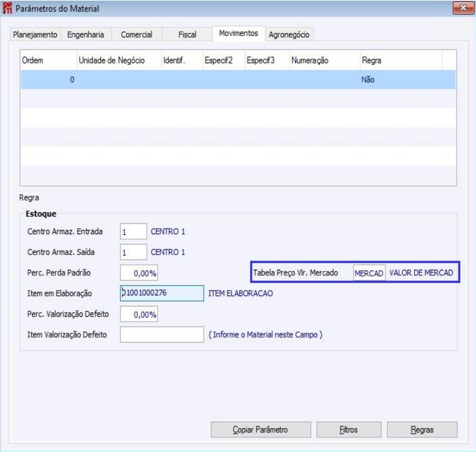Click the Item em Elaboração field
The image size is (476, 452).
click(162, 293)
